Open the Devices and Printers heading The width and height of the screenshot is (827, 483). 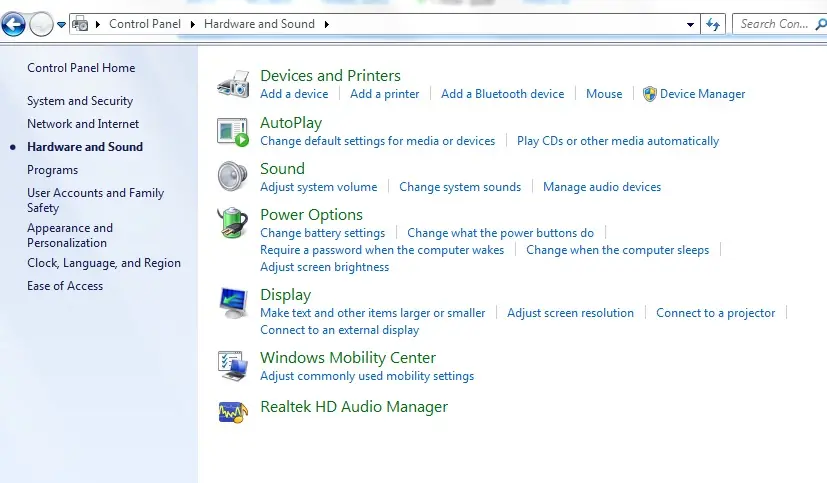pyautogui.click(x=330, y=75)
